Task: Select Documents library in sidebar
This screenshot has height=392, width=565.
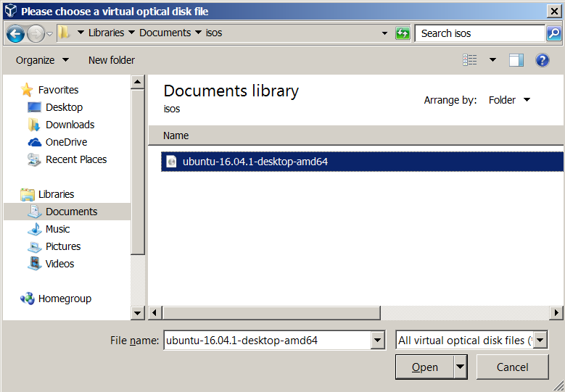Action: point(67,212)
